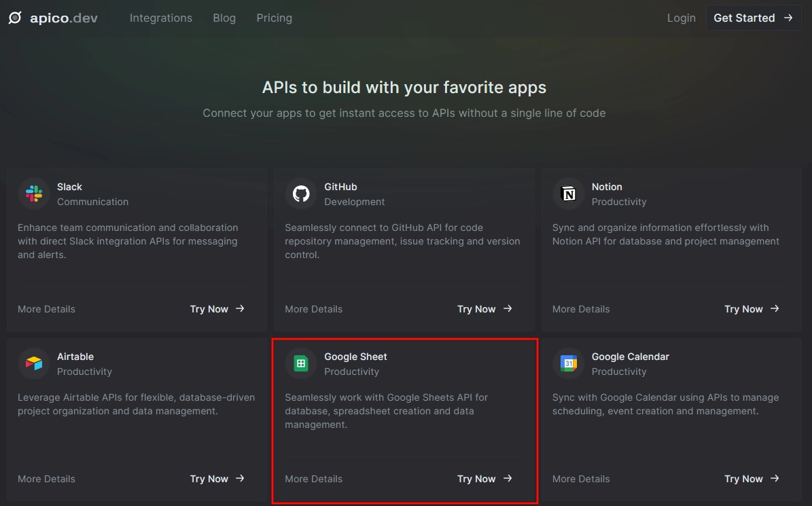Click the subtitle Connect your apps to get instant access
The image size is (812, 506).
404,113
